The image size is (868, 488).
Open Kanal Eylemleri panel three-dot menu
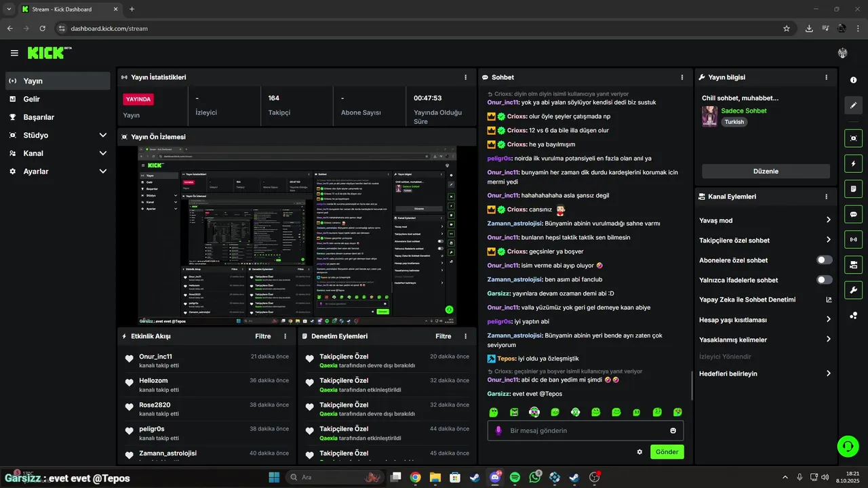pyautogui.click(x=826, y=197)
